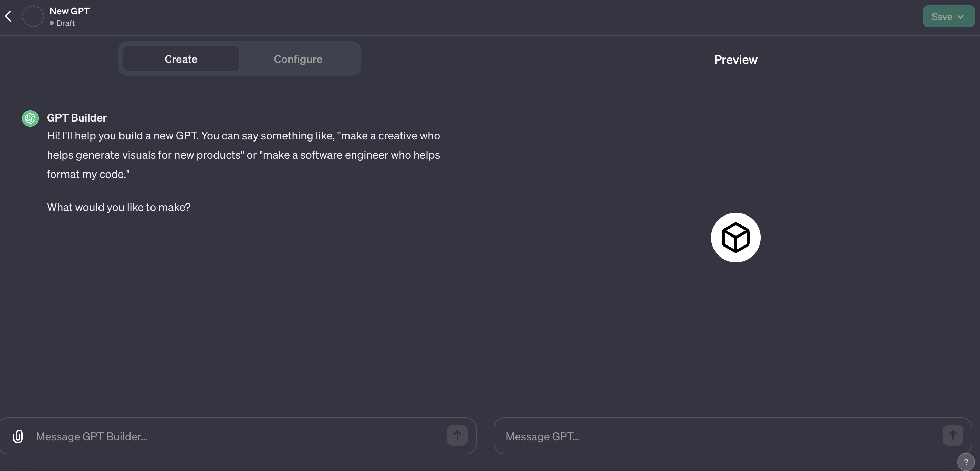The image size is (980, 471).
Task: Click the New GPT title text
Action: pos(70,11)
